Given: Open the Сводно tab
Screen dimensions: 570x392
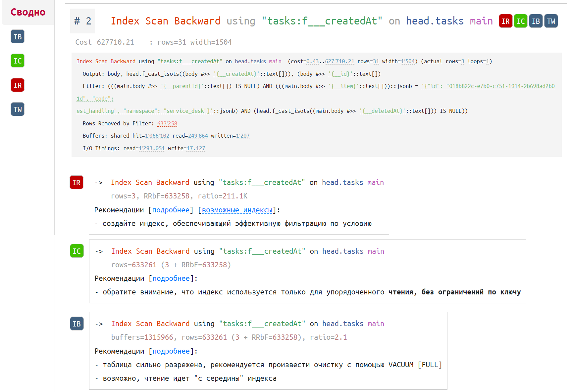Looking at the screenshot, I should pyautogui.click(x=28, y=12).
